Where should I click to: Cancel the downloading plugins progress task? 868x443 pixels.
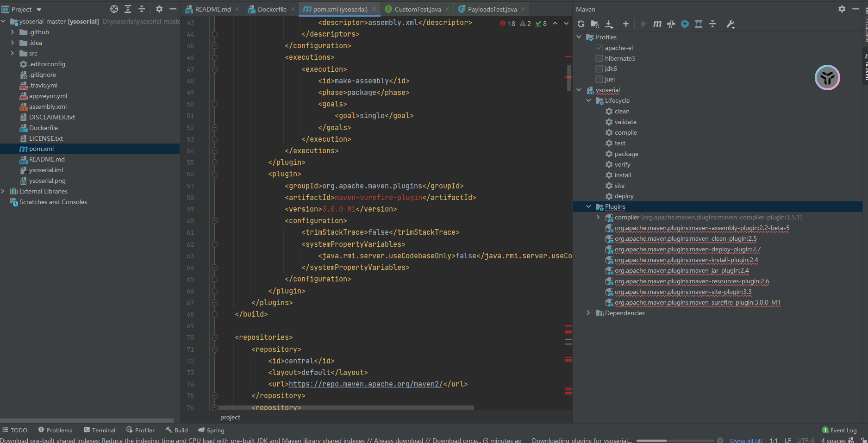[x=720, y=440]
